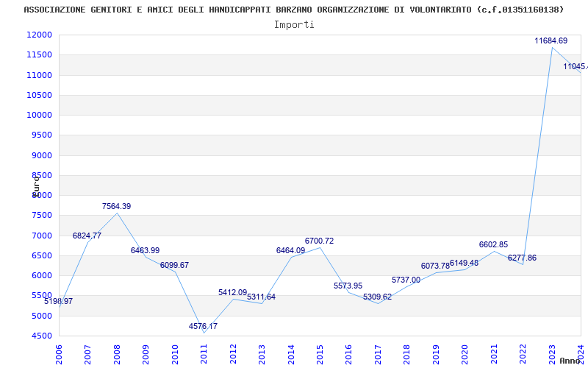Click the x-axis year 2007
The width and height of the screenshot is (588, 368).
coord(87,354)
